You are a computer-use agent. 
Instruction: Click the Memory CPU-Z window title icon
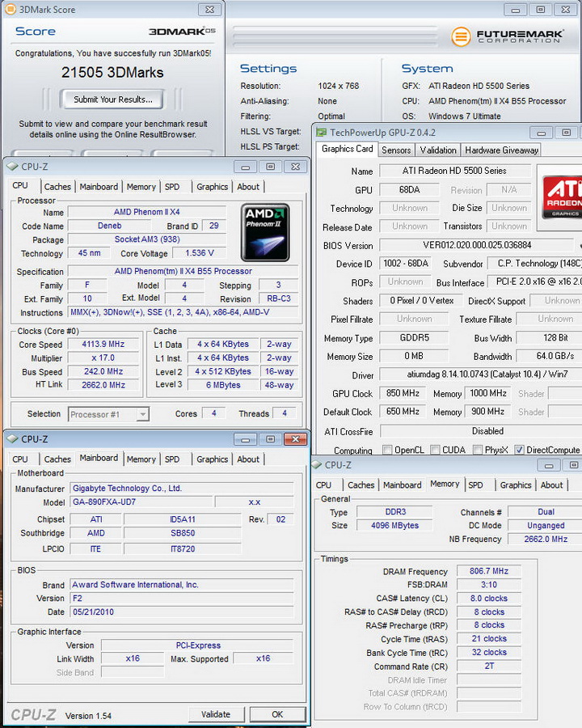(317, 464)
